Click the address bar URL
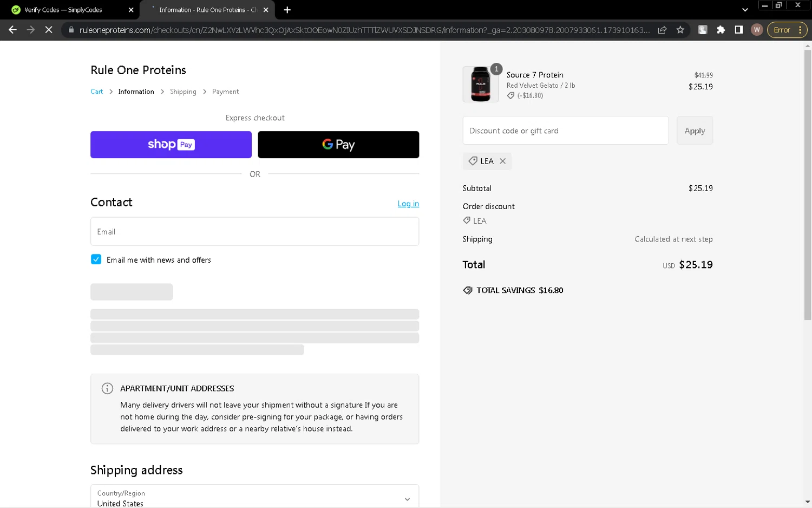This screenshot has width=812, height=508. pos(364,30)
